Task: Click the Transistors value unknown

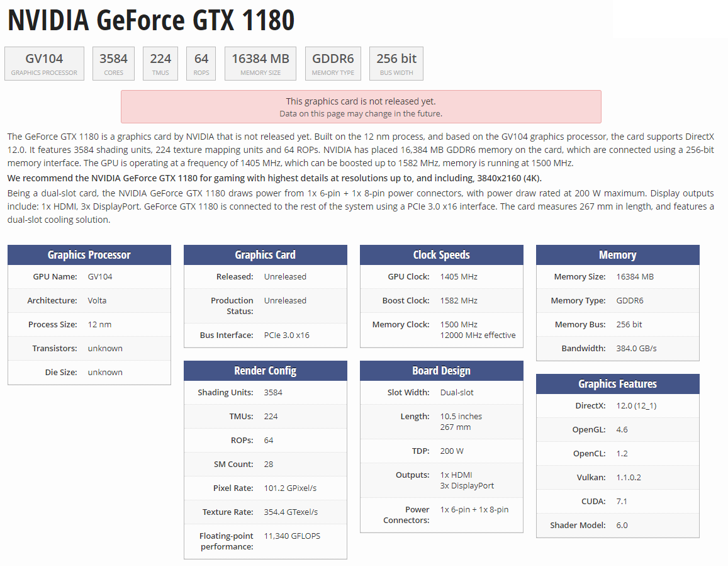Action: 105,348
